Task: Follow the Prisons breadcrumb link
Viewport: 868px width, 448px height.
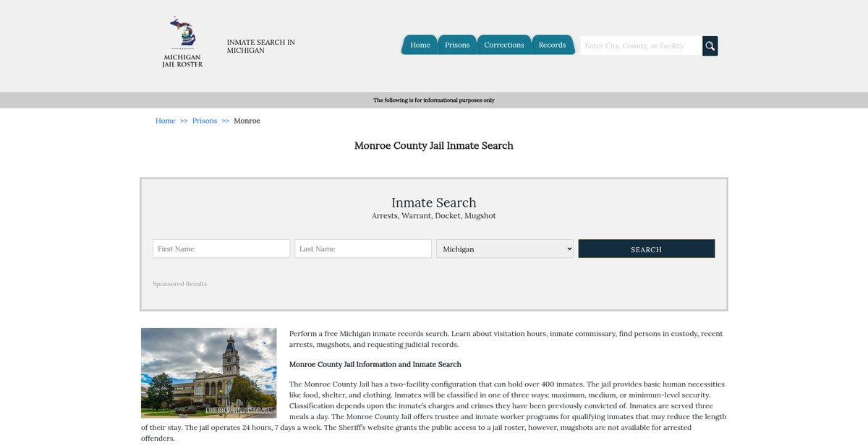Action: [x=205, y=121]
